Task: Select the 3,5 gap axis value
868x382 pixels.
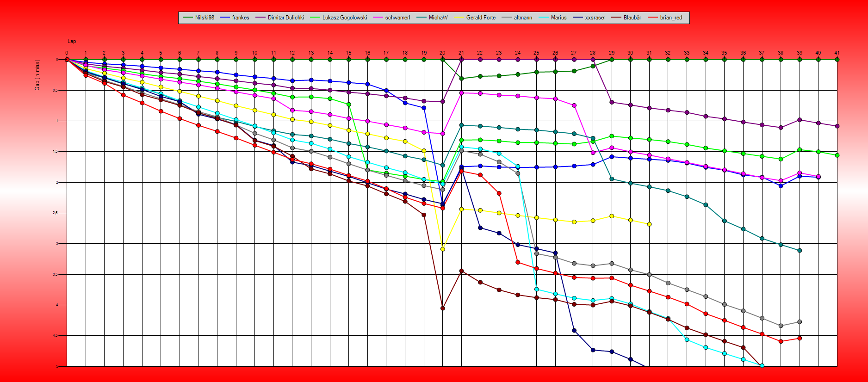Action: click(x=55, y=274)
